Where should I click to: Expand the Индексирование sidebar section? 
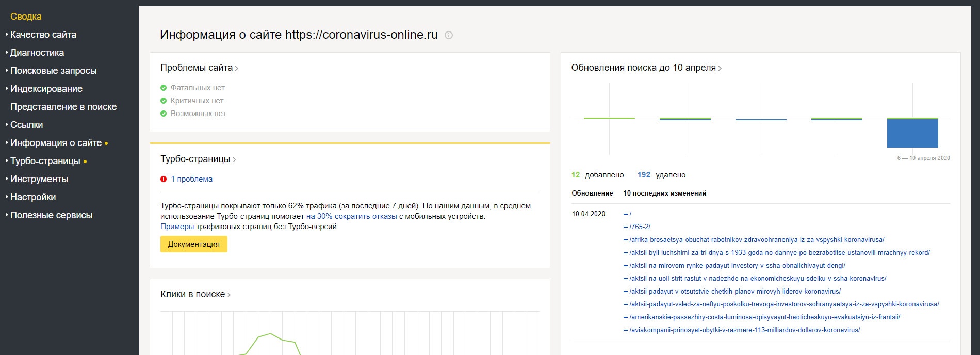pyautogui.click(x=46, y=89)
